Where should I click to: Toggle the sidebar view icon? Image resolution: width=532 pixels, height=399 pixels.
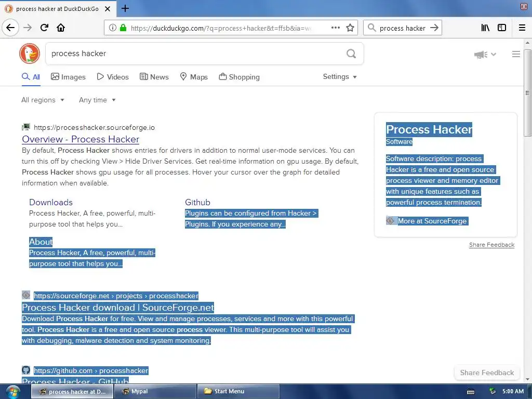coord(502,28)
